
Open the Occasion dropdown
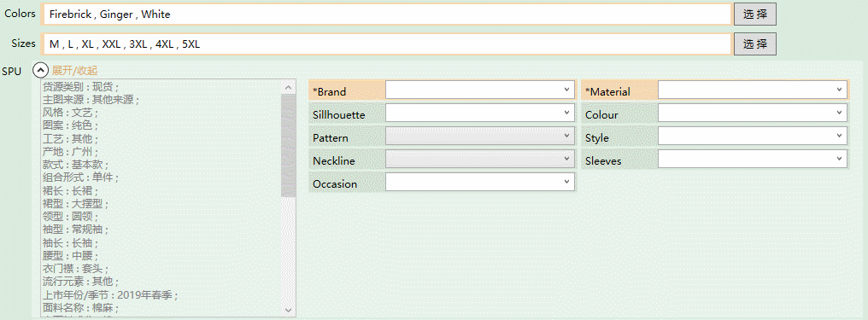[x=480, y=182]
